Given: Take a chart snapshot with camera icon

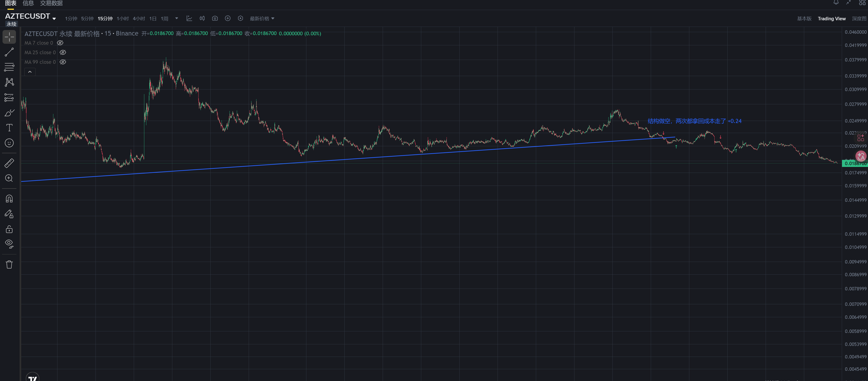Looking at the screenshot, I should click(x=215, y=18).
